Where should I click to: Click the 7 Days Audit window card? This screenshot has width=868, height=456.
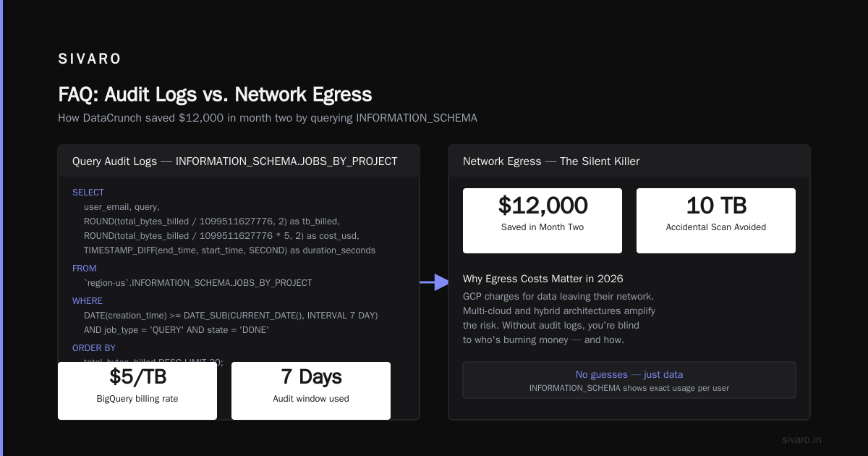[311, 391]
